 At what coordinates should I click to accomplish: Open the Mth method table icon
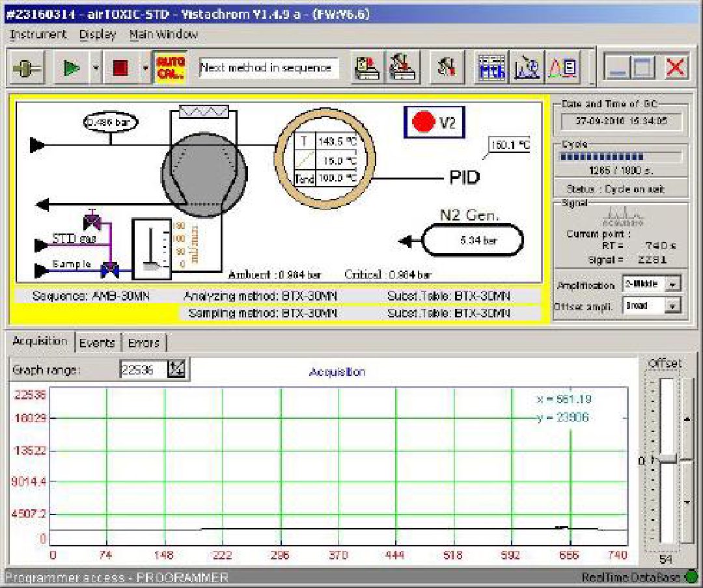(x=492, y=68)
